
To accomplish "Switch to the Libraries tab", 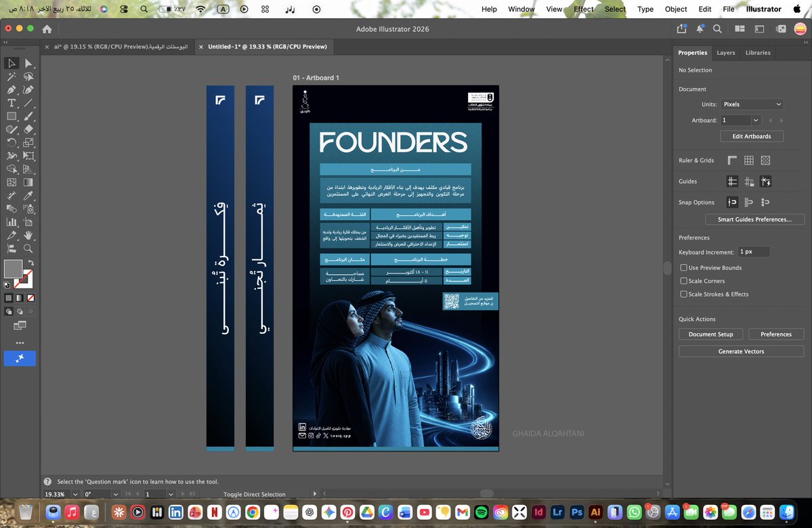I will click(758, 53).
